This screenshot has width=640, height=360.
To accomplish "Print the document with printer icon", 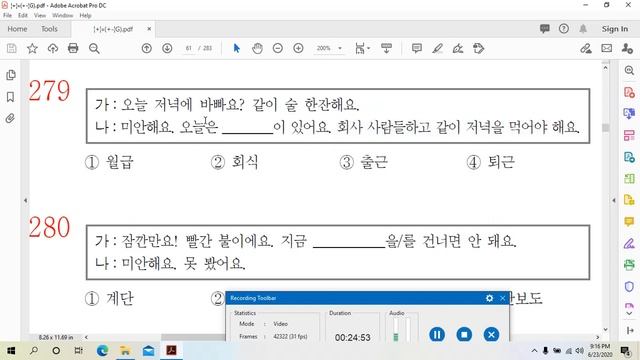I will (73, 49).
